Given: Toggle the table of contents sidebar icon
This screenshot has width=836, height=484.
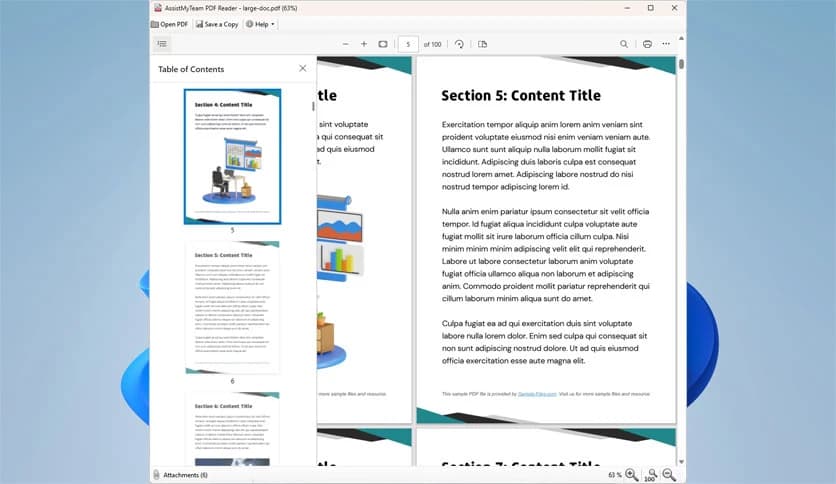Looking at the screenshot, I should [162, 44].
